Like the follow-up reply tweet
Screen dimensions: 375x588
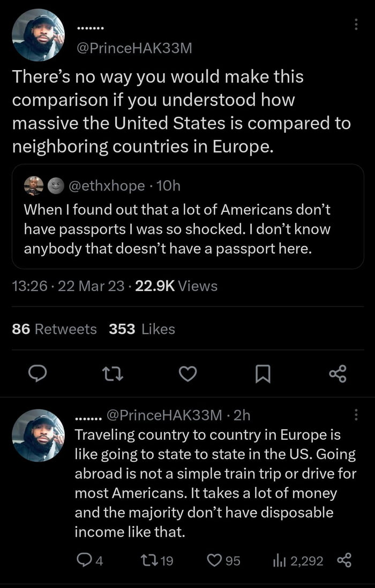pyautogui.click(x=214, y=560)
